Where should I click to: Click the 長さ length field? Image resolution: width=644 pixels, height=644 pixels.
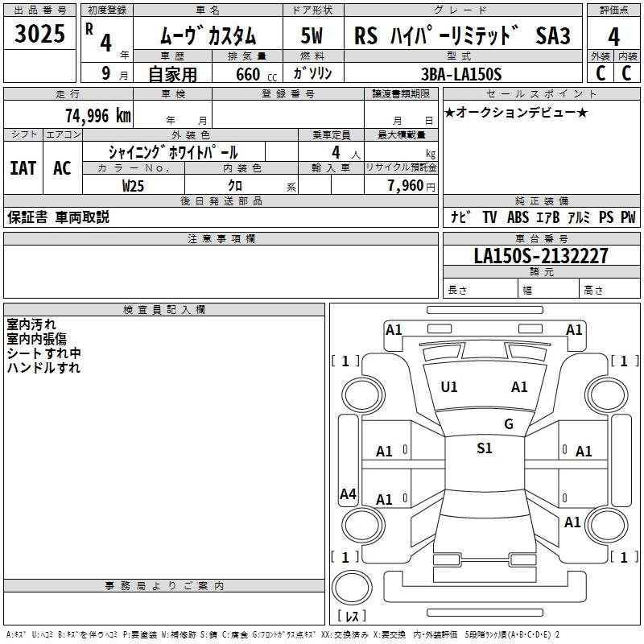coord(480,288)
